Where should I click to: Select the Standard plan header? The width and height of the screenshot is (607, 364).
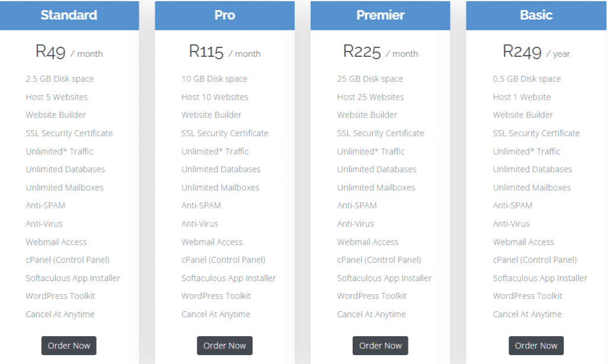pos(69,15)
